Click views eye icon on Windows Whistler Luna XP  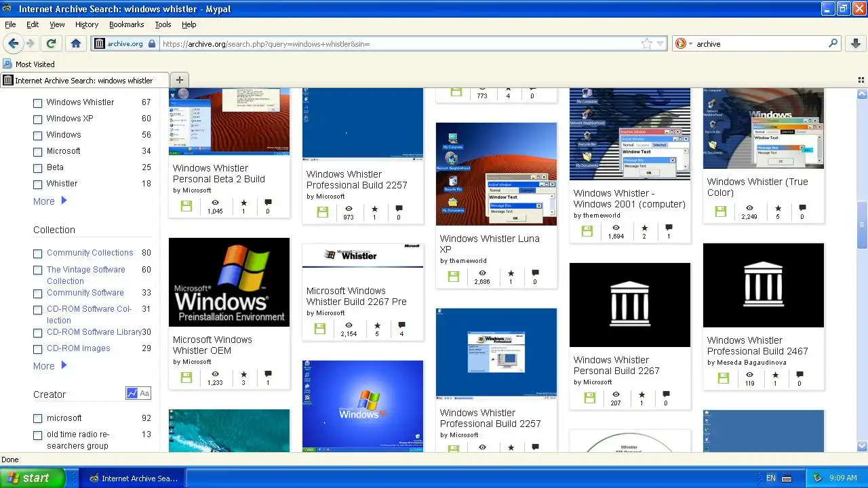click(482, 273)
